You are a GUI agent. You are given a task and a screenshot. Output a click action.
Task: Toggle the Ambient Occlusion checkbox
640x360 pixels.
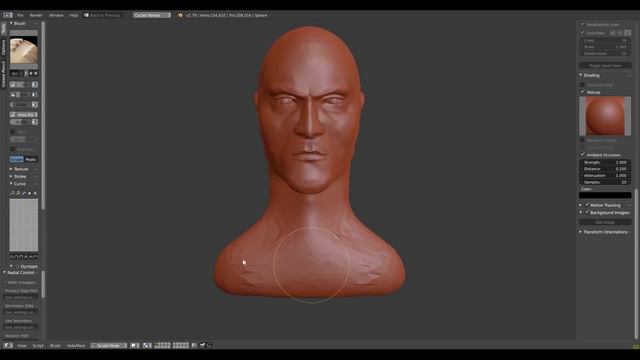click(583, 155)
